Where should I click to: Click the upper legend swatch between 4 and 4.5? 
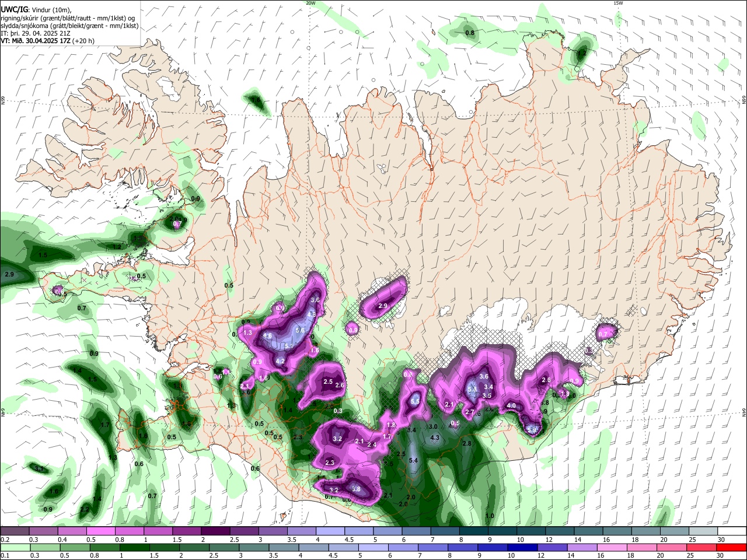tap(329, 531)
